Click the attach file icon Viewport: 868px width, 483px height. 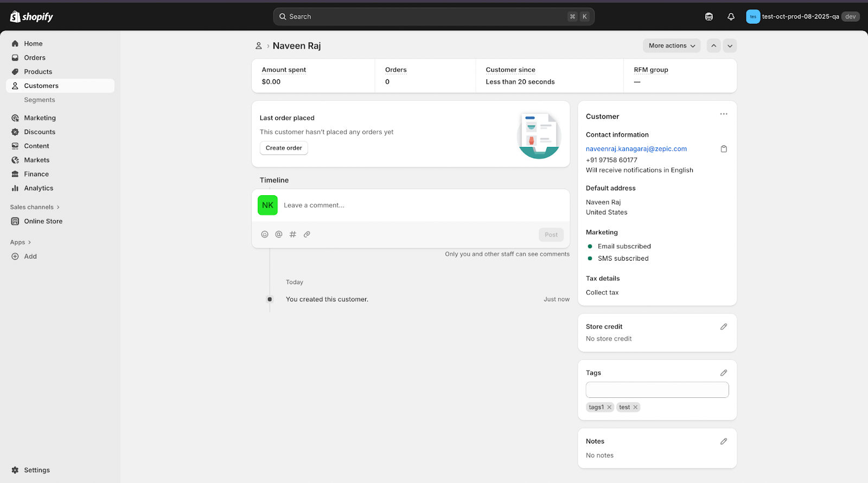coord(307,235)
